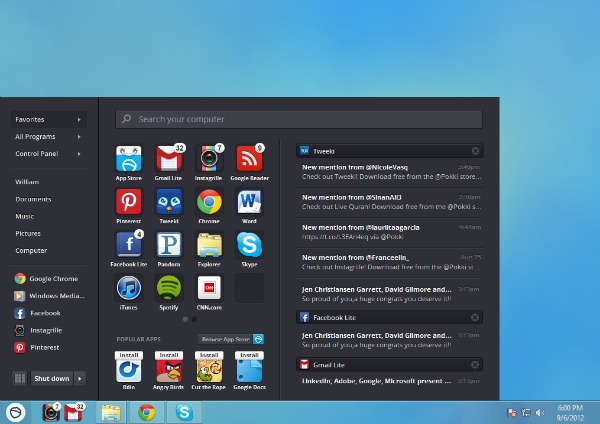Launch iTunes from the app grid
This screenshot has height=424, width=600.
tap(128, 288)
